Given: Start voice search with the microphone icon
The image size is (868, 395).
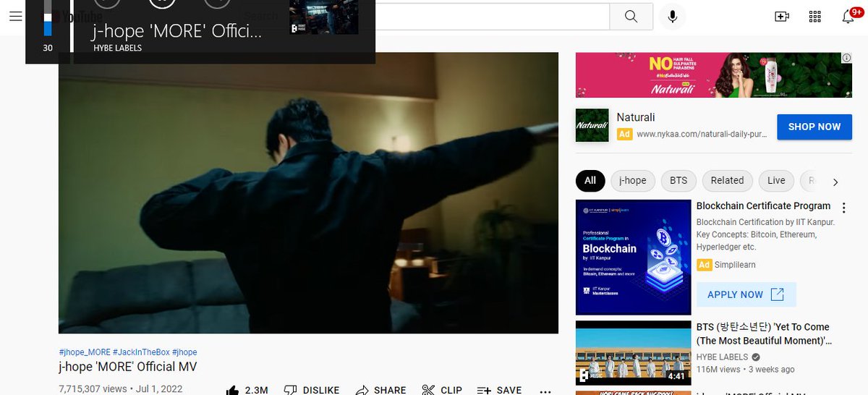Looking at the screenshot, I should coord(673,16).
